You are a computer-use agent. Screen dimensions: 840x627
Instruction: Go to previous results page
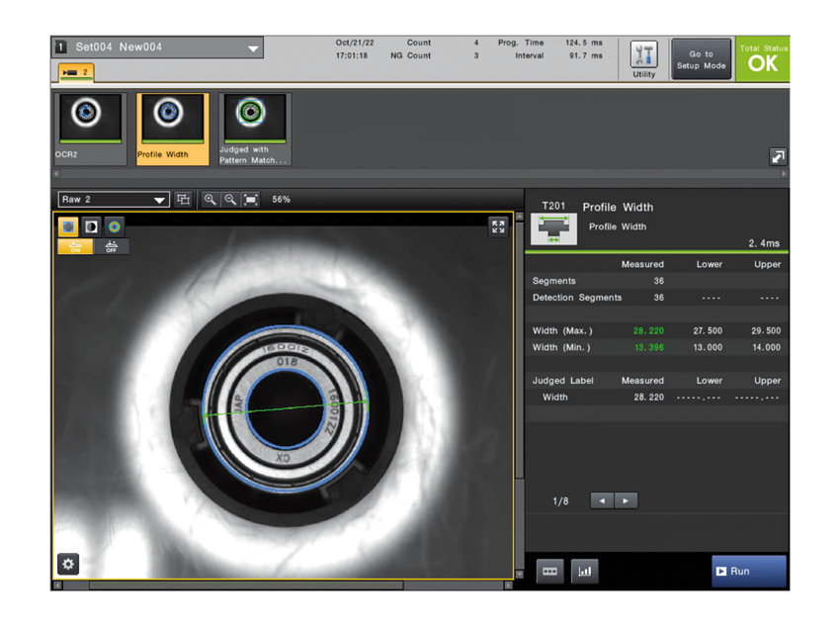(x=602, y=500)
